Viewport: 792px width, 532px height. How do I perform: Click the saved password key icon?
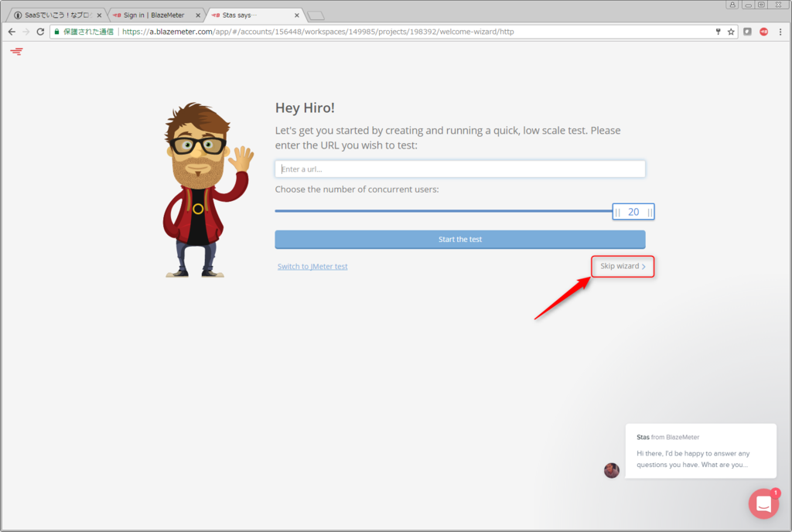click(719, 31)
